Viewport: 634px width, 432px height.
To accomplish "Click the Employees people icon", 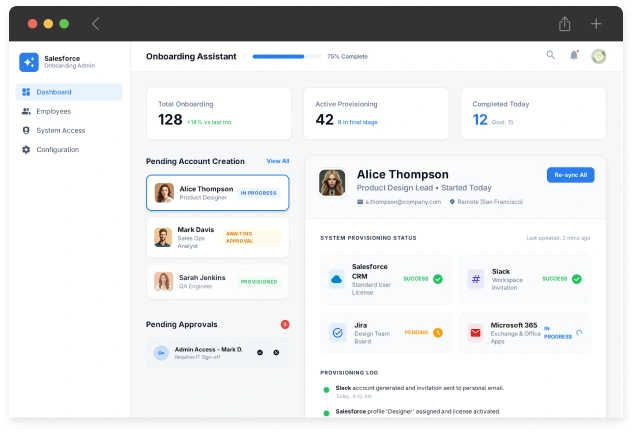I will click(x=26, y=111).
